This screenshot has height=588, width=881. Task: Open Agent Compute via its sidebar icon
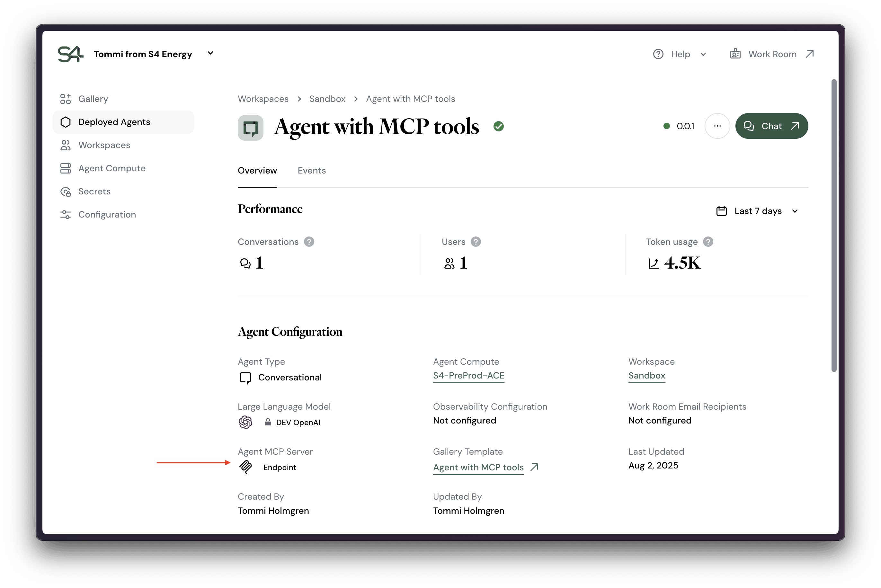click(x=66, y=168)
